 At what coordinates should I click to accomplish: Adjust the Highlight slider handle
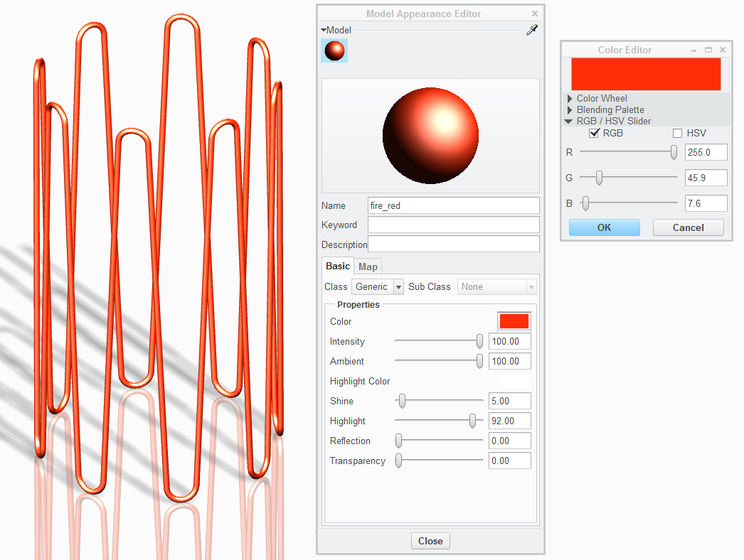coord(472,421)
